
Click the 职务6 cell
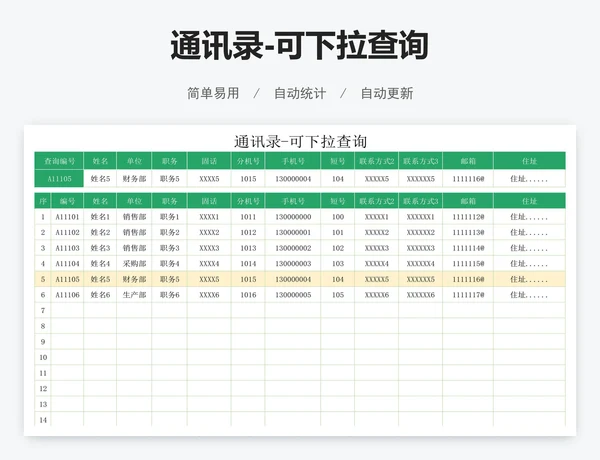(x=170, y=295)
